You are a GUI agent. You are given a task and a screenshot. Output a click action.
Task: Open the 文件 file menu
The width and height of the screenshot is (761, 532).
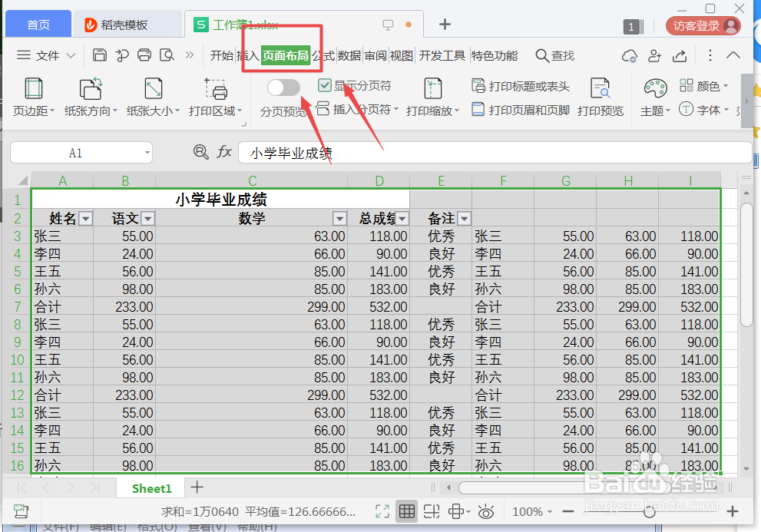point(46,55)
